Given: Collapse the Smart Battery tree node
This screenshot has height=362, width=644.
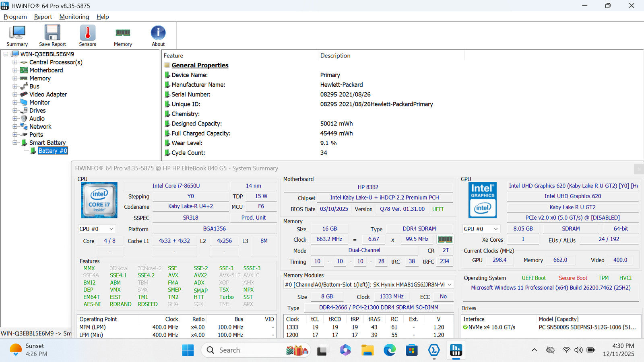Looking at the screenshot, I should coord(15,143).
